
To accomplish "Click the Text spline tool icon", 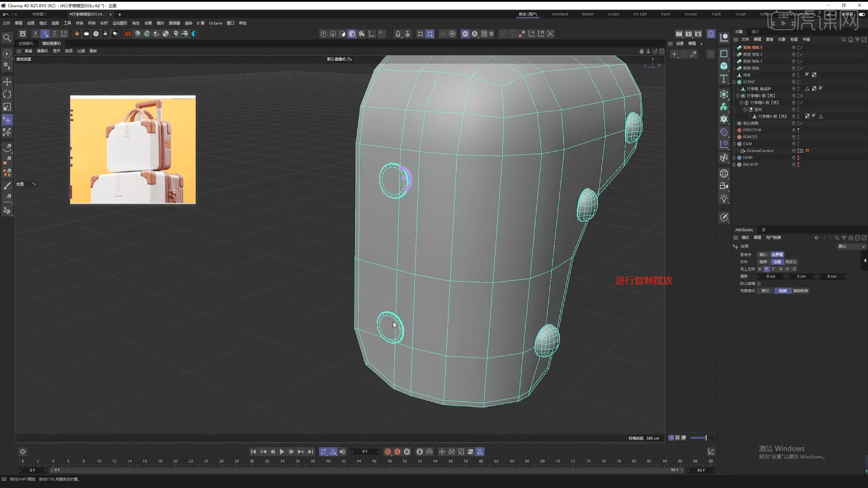I will [724, 79].
